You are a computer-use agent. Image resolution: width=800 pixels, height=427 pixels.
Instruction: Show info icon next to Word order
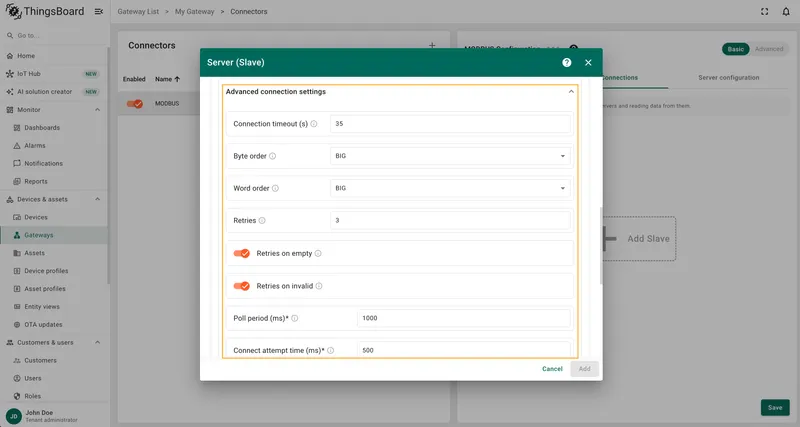(275, 188)
